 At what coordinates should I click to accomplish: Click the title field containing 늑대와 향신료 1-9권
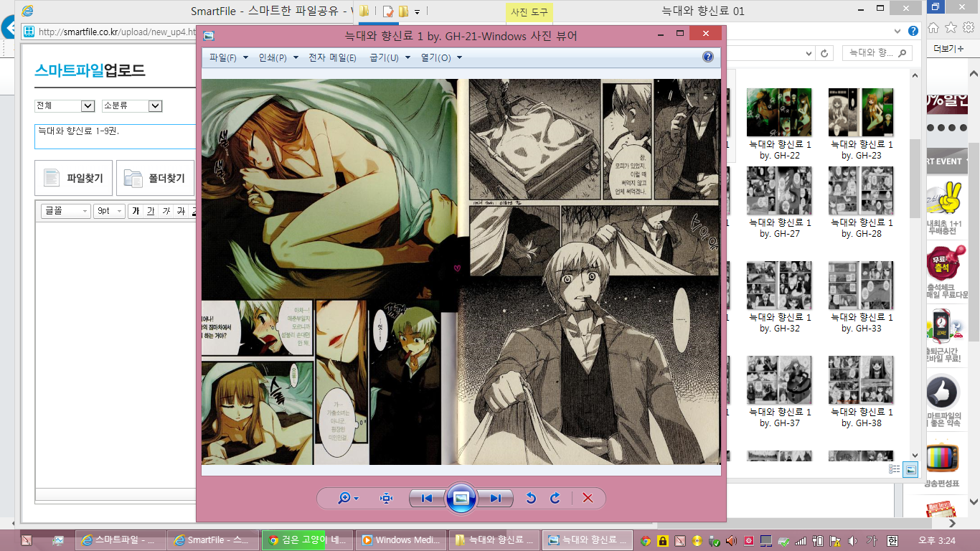tap(116, 136)
